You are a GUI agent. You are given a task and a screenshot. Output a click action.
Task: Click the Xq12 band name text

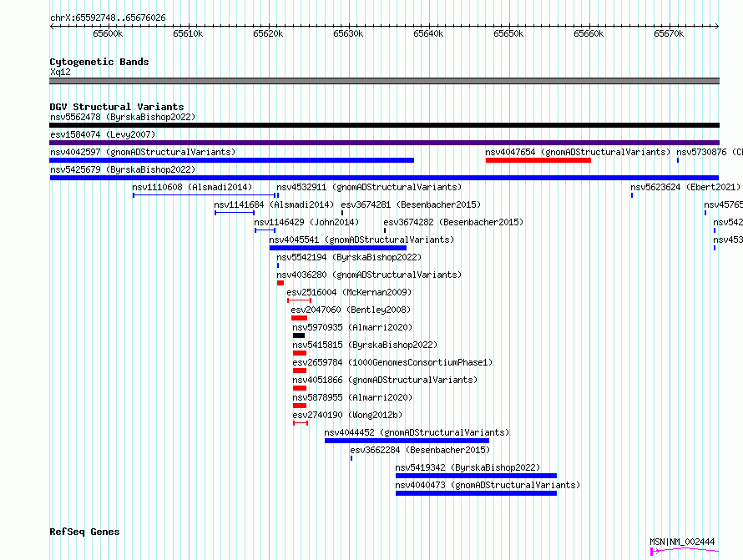pos(60,72)
